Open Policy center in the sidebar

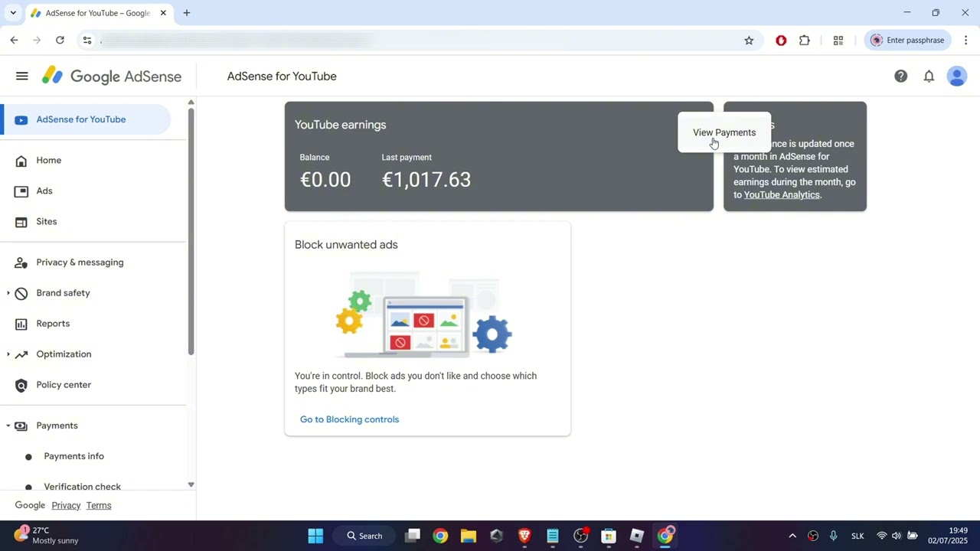pos(64,385)
